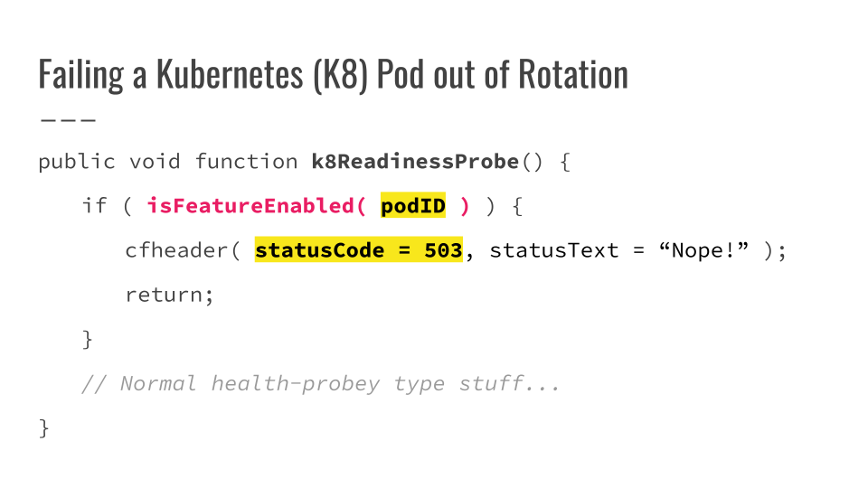
Task: Click the yellow highlighted podID argument
Action: click(x=413, y=206)
